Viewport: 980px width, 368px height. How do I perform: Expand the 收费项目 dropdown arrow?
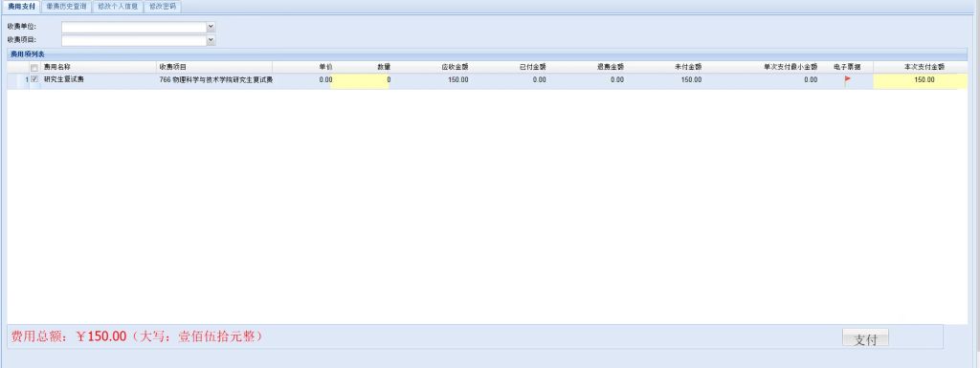click(x=211, y=40)
